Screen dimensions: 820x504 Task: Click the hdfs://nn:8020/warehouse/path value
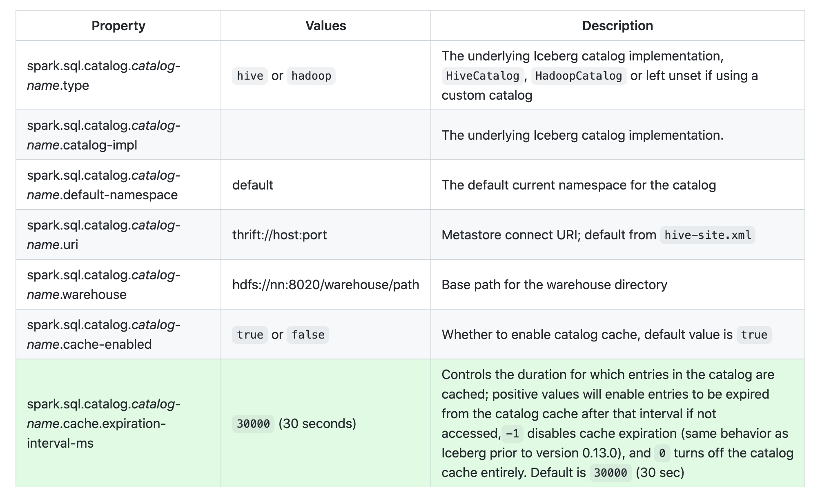325,285
